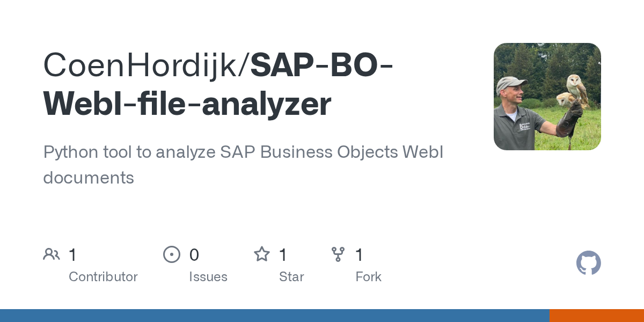Click the Python tool description text
This screenshot has height=322, width=644.
click(x=243, y=152)
